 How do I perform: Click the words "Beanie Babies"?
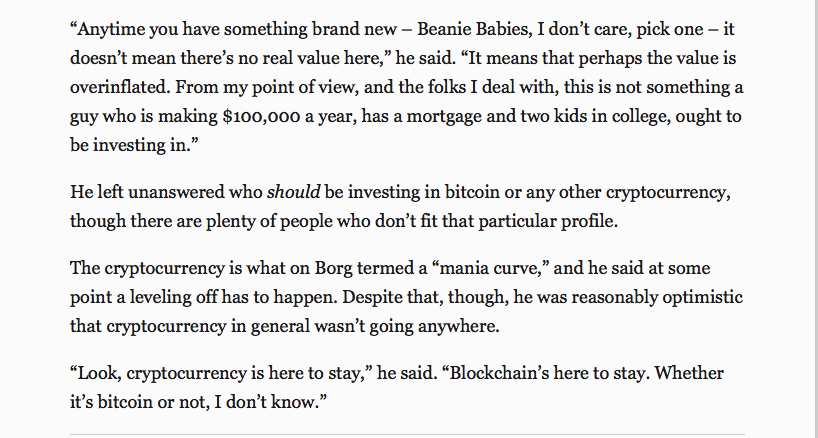tap(473, 29)
